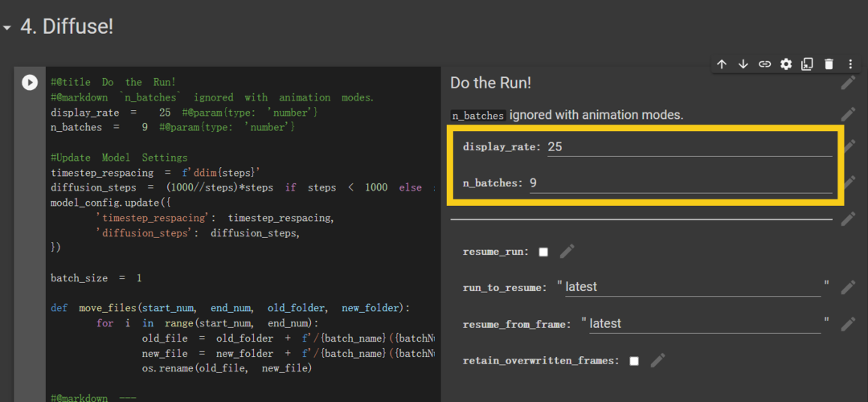
Task: Copy link to cell icon
Action: 765,64
